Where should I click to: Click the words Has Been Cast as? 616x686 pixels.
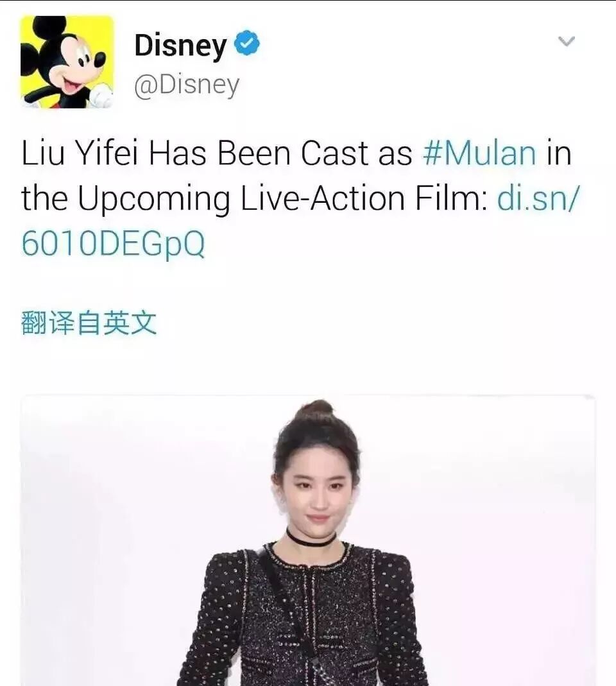pyautogui.click(x=280, y=153)
